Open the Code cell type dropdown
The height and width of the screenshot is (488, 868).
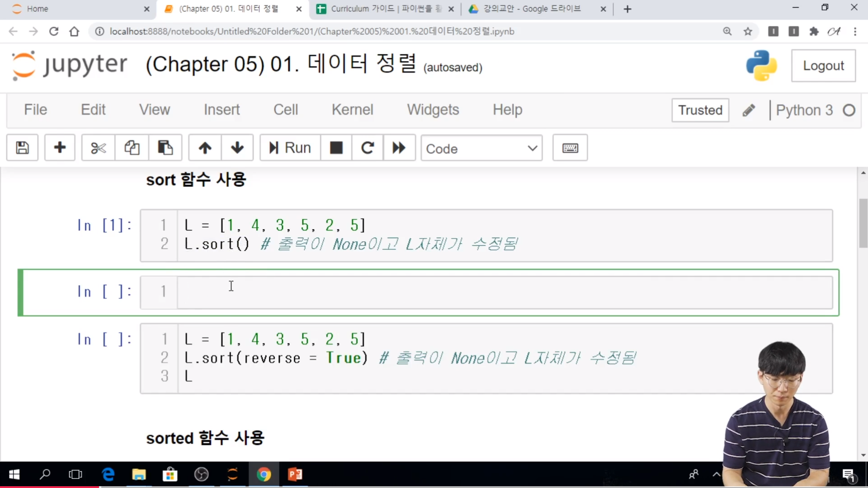pos(481,148)
